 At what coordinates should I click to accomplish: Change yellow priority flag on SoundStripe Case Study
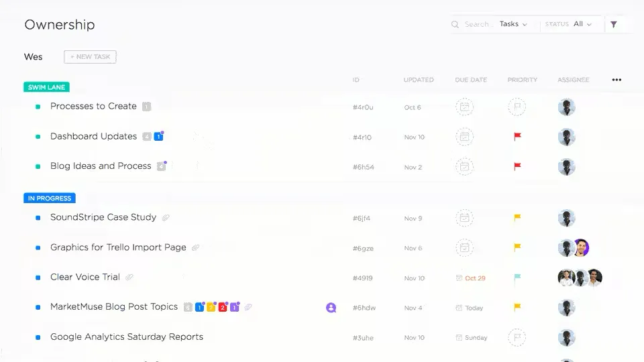[x=517, y=217]
